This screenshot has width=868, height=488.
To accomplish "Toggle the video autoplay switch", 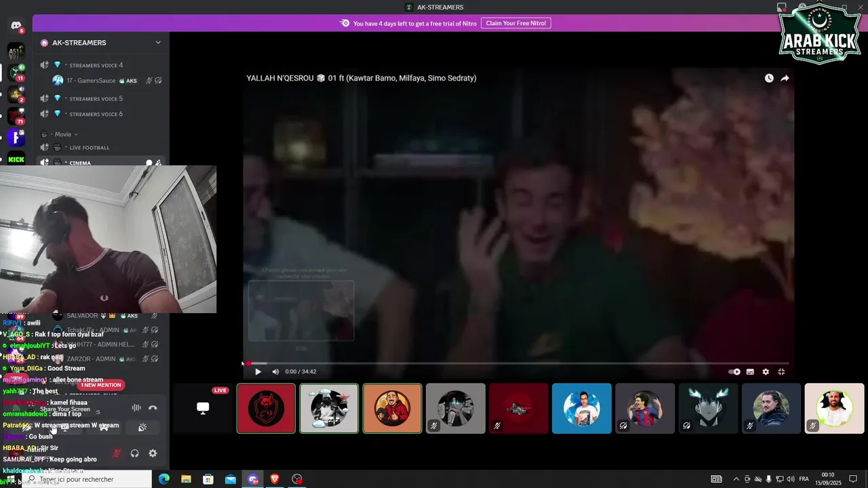I will [734, 371].
